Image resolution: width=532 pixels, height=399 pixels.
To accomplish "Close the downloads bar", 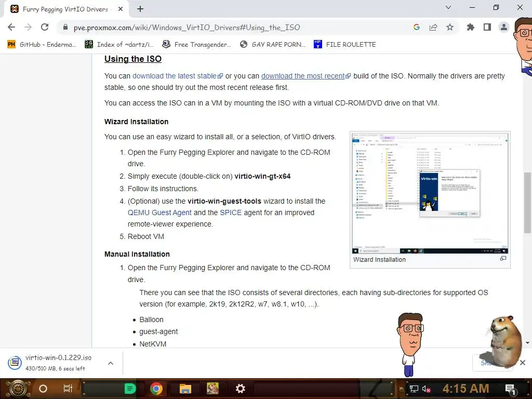I will coord(523,363).
